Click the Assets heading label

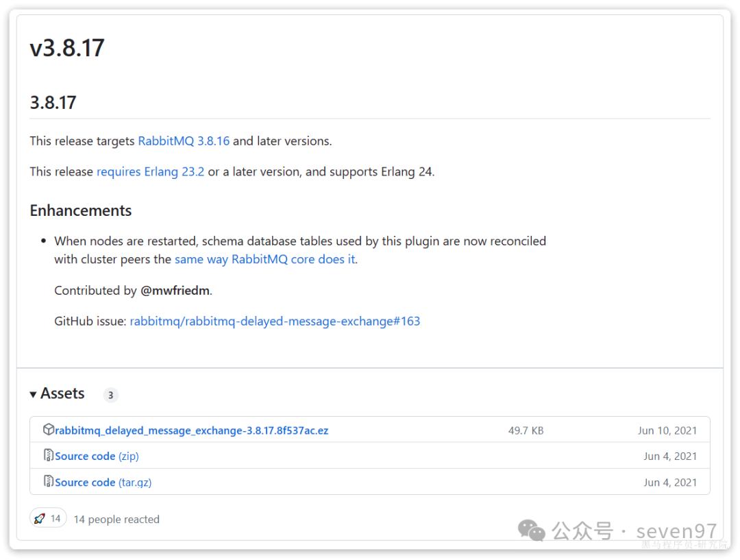(x=62, y=394)
